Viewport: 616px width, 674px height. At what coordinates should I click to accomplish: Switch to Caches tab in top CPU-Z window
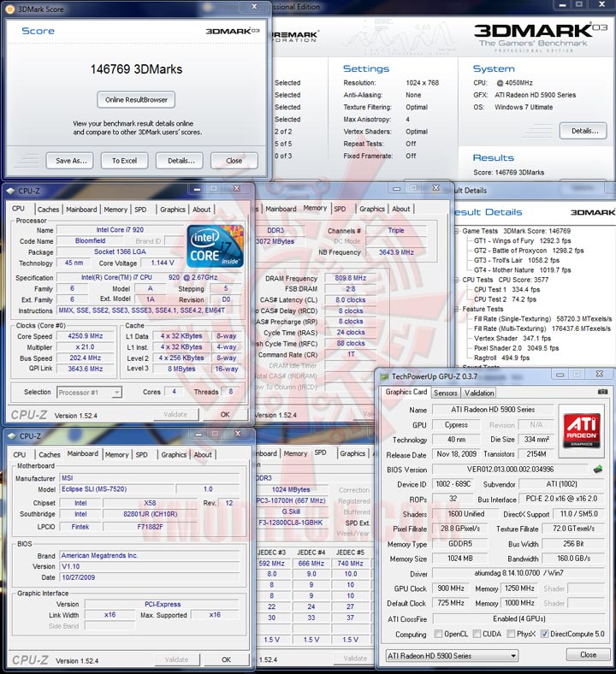pos(48,210)
